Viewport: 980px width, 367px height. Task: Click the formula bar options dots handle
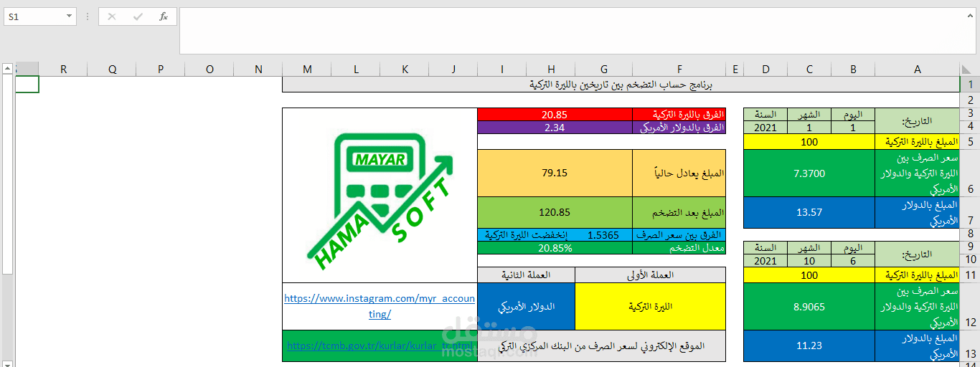tap(87, 16)
